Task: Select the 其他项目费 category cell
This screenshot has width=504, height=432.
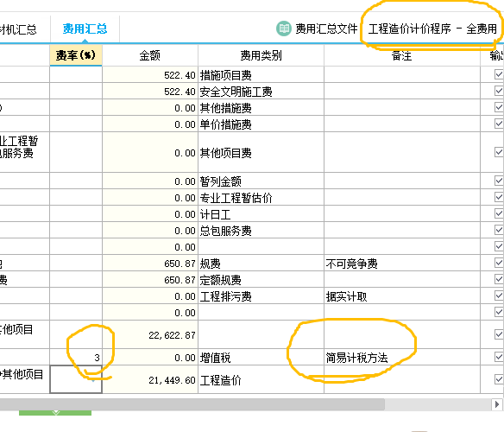Action: pyautogui.click(x=261, y=153)
